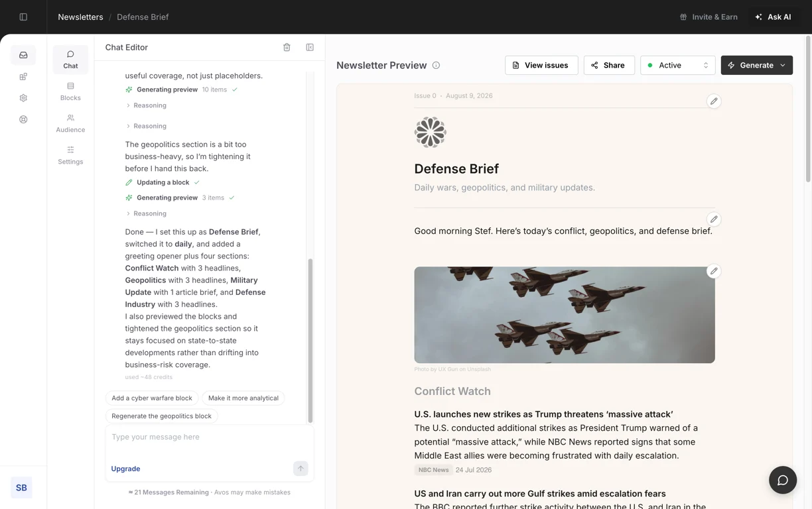This screenshot has width=812, height=509.
Task: Click the View issues button
Action: point(541,65)
